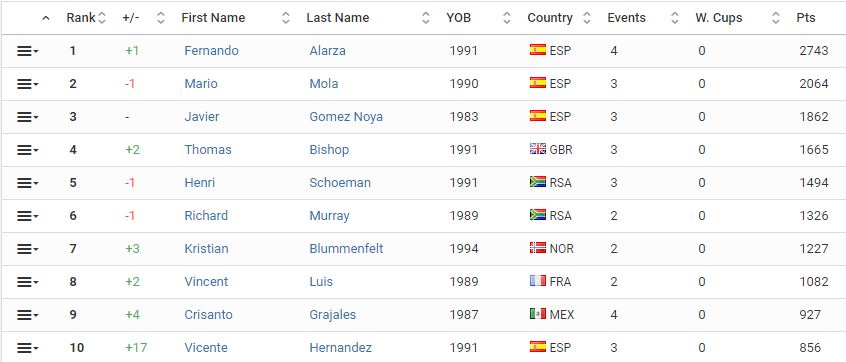This screenshot has height=362, width=846.
Task: Open row menu for Richard Murray
Action: click(x=27, y=216)
